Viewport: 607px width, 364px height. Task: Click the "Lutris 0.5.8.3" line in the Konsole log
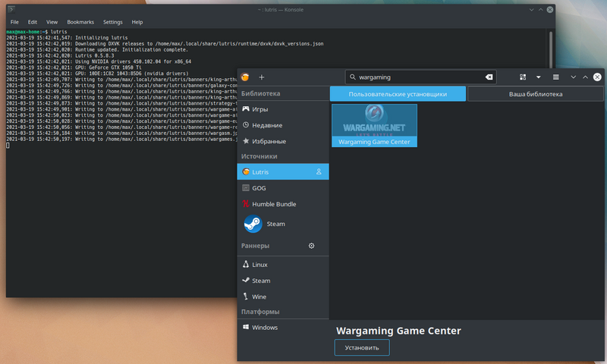(94, 55)
